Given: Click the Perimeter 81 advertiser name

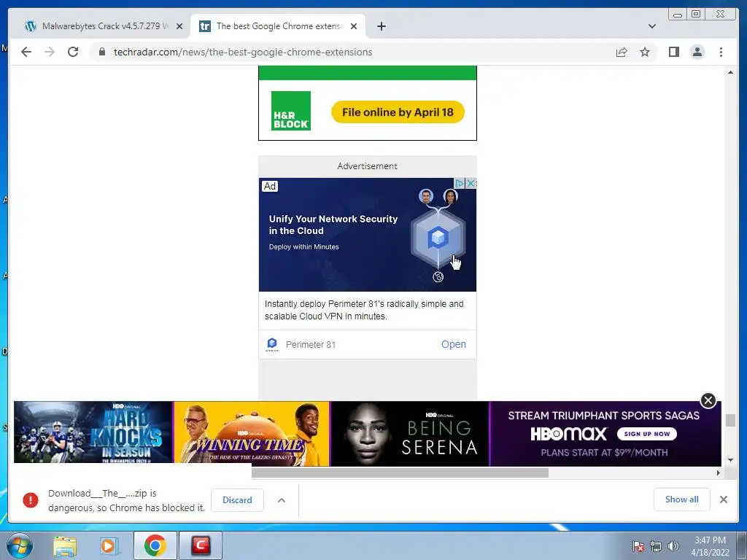Looking at the screenshot, I should tap(311, 344).
